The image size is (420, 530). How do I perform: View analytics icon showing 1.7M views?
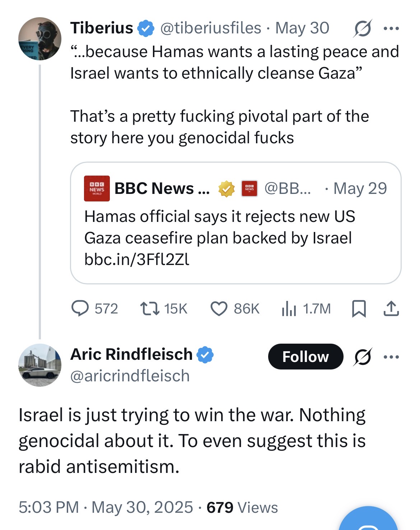289,308
